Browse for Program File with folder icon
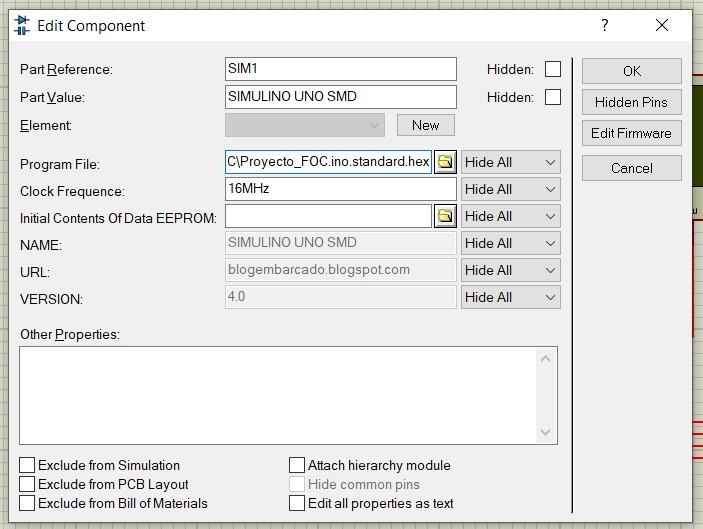This screenshot has height=529, width=703. [x=445, y=162]
